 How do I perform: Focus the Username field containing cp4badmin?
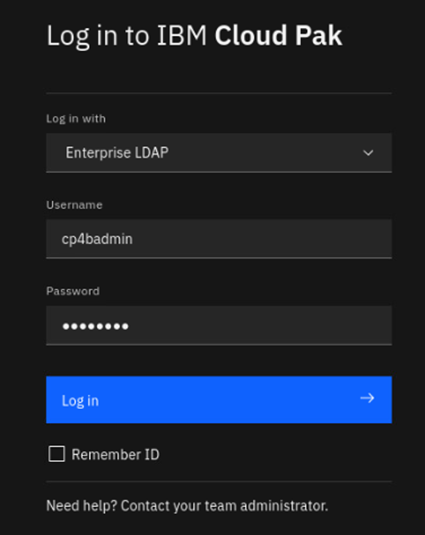tap(219, 239)
